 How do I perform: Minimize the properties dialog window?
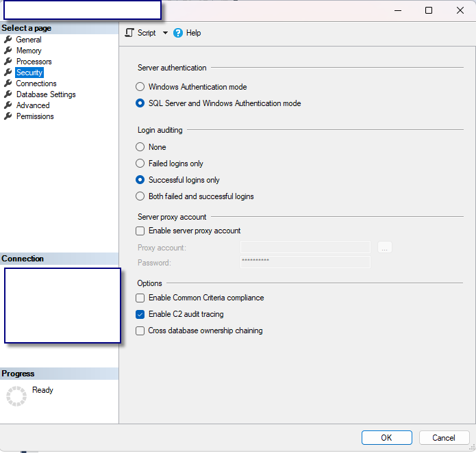point(398,11)
